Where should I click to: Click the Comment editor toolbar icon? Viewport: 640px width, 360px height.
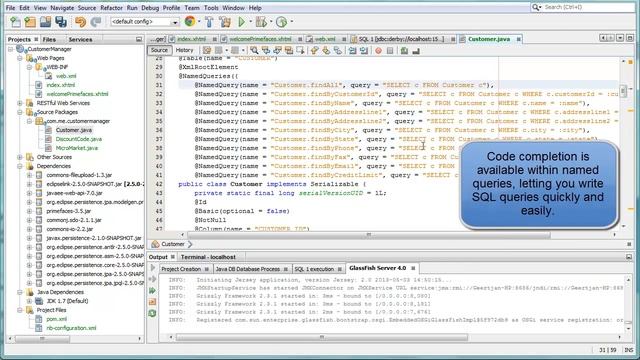[404, 51]
